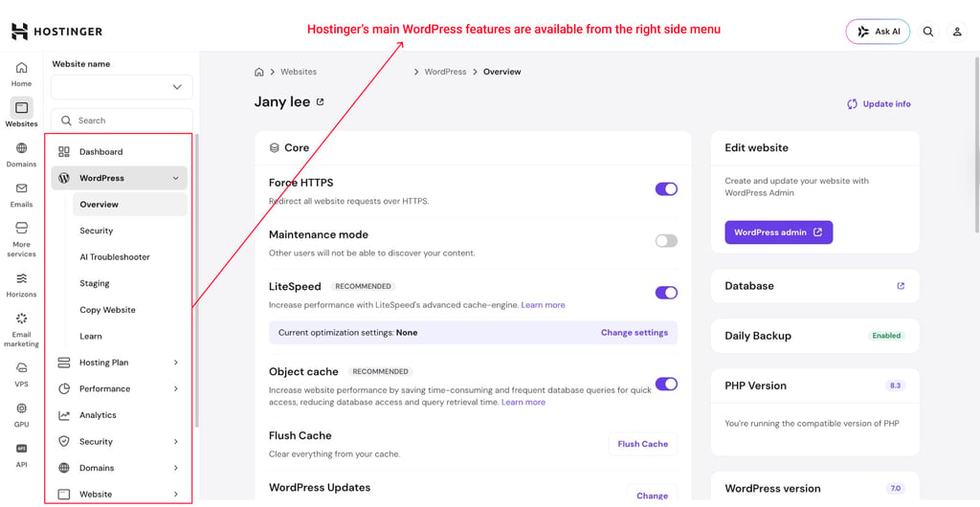Expand the Hosting Plan submenu

[176, 363]
